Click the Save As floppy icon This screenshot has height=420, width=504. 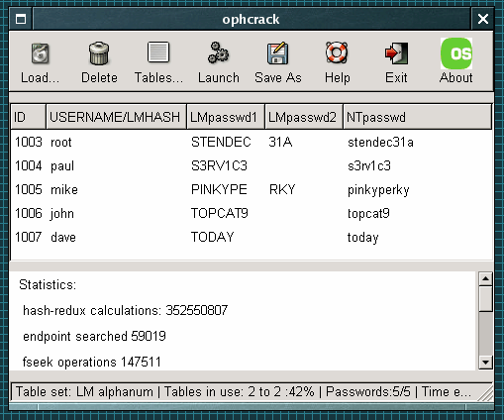coord(277,52)
